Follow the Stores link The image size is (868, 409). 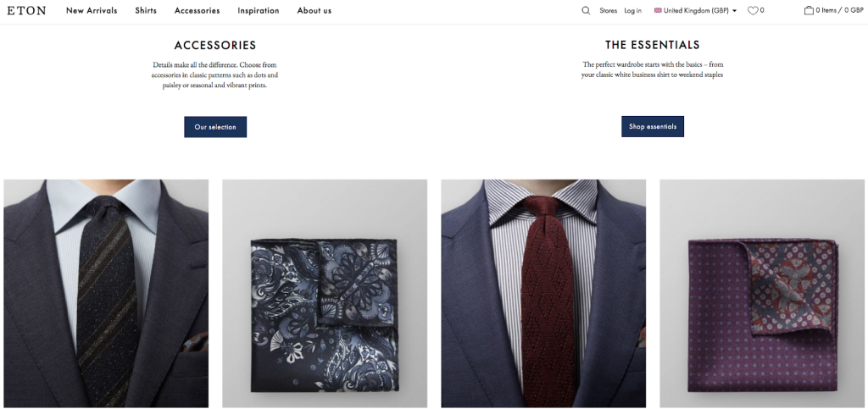pyautogui.click(x=609, y=10)
